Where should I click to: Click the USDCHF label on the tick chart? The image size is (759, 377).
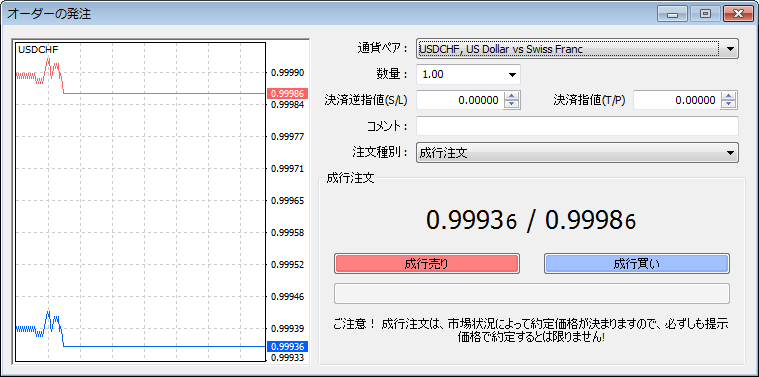pos(38,48)
